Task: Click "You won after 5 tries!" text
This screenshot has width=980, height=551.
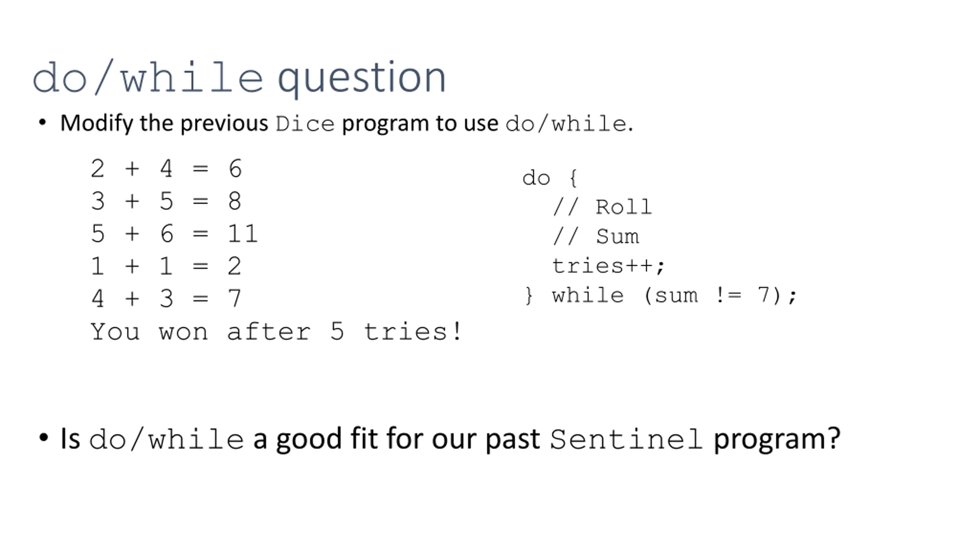Action: (276, 331)
